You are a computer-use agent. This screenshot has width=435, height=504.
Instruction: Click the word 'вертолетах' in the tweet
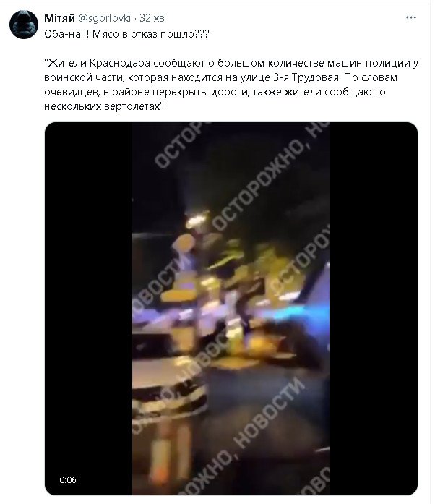coord(132,106)
